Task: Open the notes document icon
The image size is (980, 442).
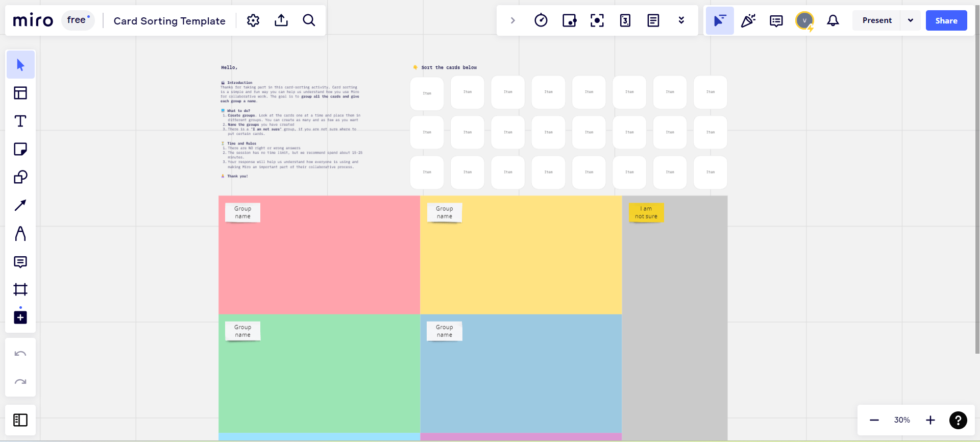Action: click(x=653, y=20)
